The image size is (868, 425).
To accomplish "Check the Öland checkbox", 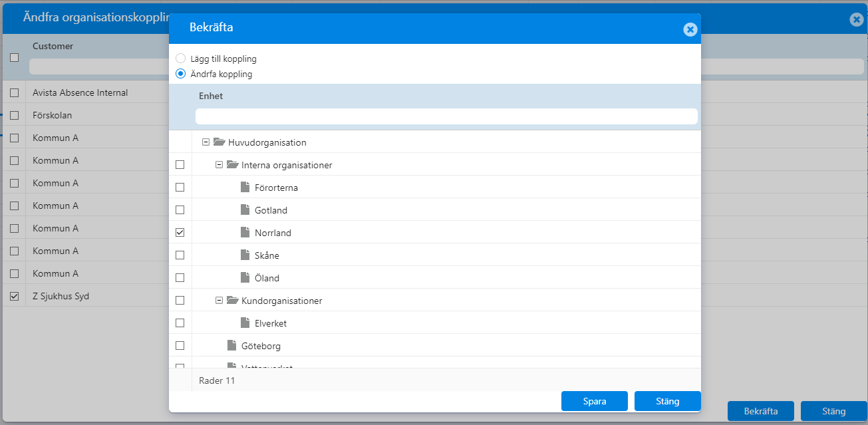I will tap(180, 278).
